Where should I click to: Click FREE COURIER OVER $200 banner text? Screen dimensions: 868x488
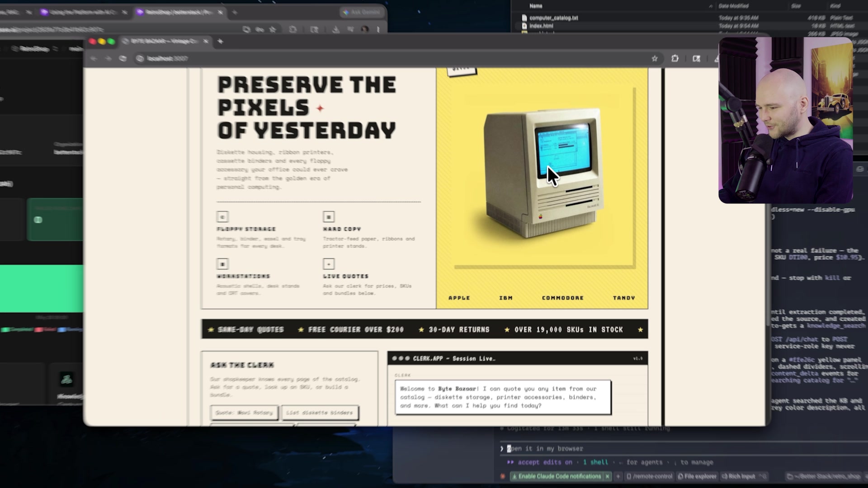pyautogui.click(x=356, y=330)
